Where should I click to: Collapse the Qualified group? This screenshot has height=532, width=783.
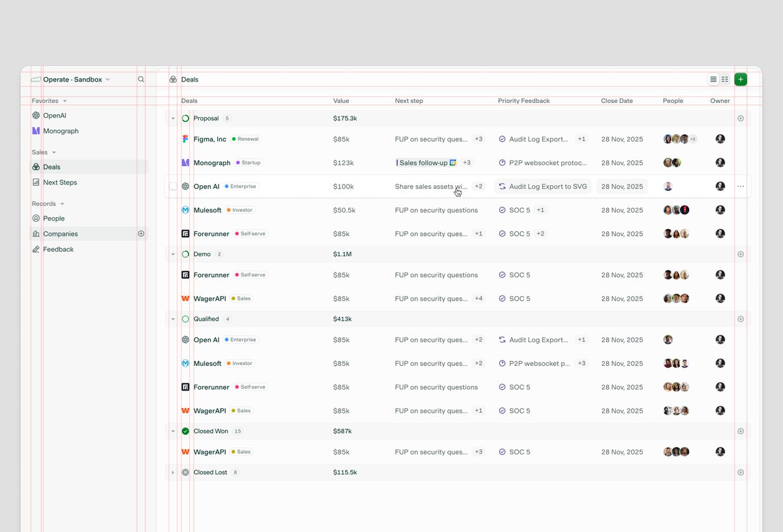173,319
